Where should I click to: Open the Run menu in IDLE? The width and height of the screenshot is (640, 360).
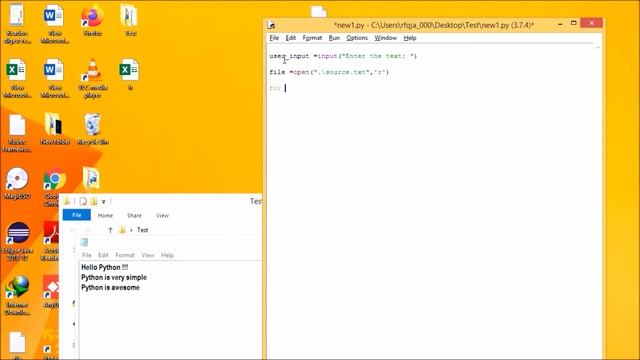click(x=334, y=38)
